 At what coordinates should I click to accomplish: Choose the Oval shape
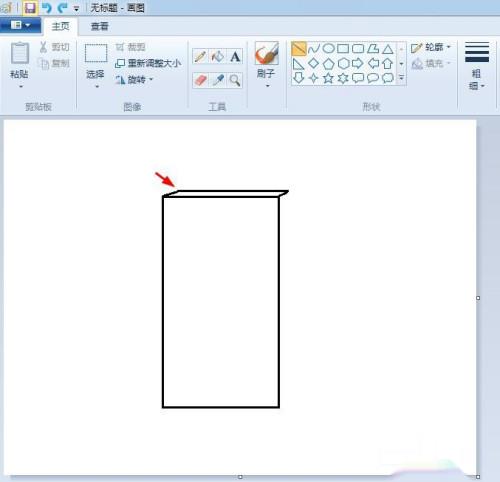[329, 49]
